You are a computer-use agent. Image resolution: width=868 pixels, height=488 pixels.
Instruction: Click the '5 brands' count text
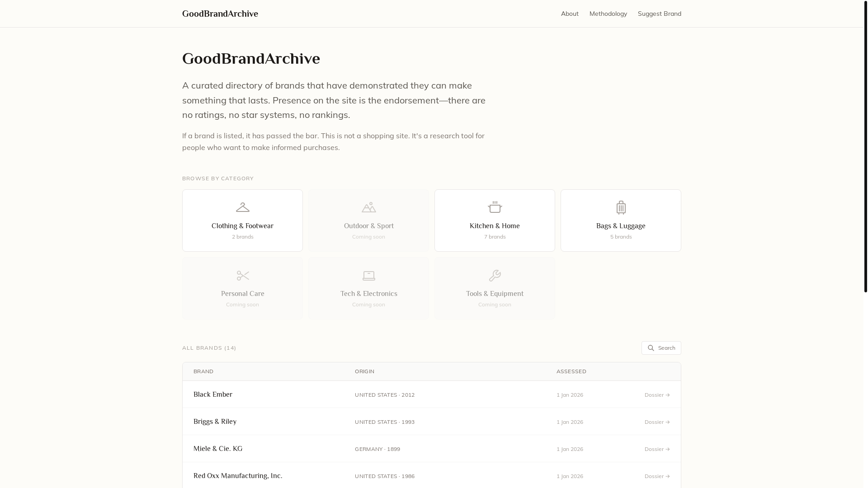click(621, 237)
